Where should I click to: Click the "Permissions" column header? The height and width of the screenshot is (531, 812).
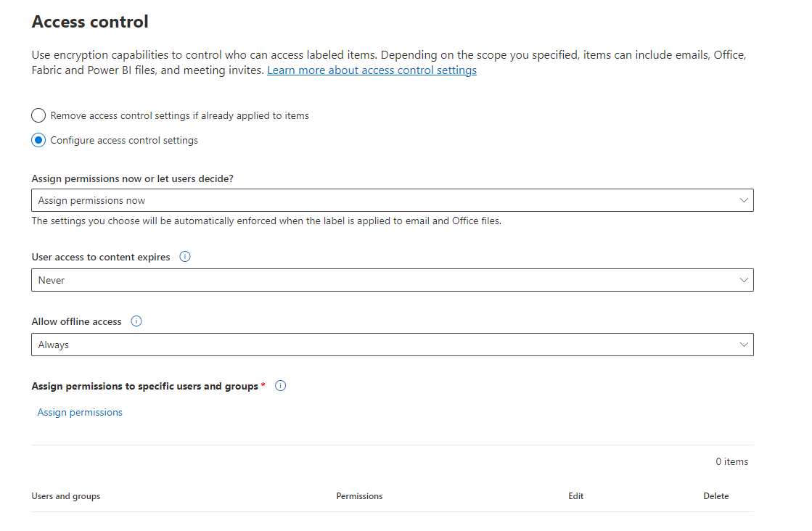coord(359,496)
